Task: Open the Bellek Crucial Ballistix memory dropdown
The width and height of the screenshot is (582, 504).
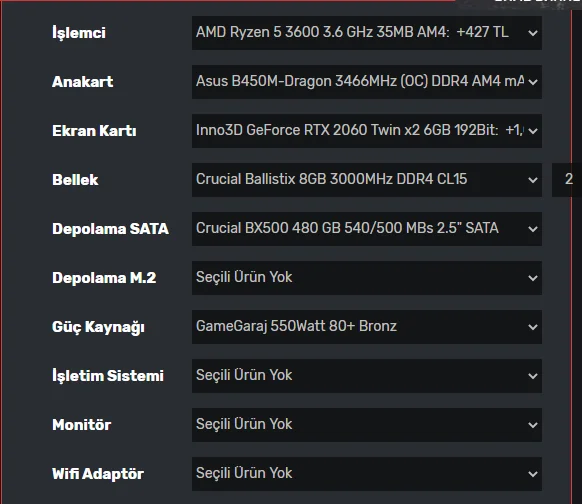Action: pyautogui.click(x=367, y=180)
